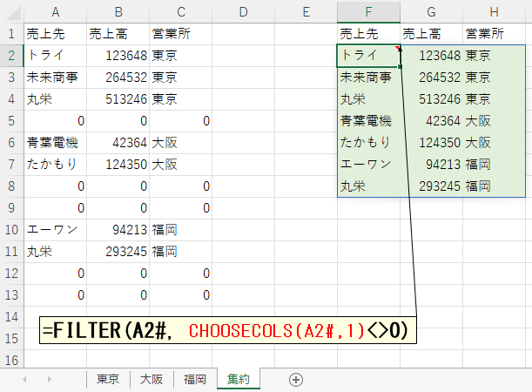Click cell B10 with value 94213
The width and height of the screenshot is (532, 392).
click(118, 230)
